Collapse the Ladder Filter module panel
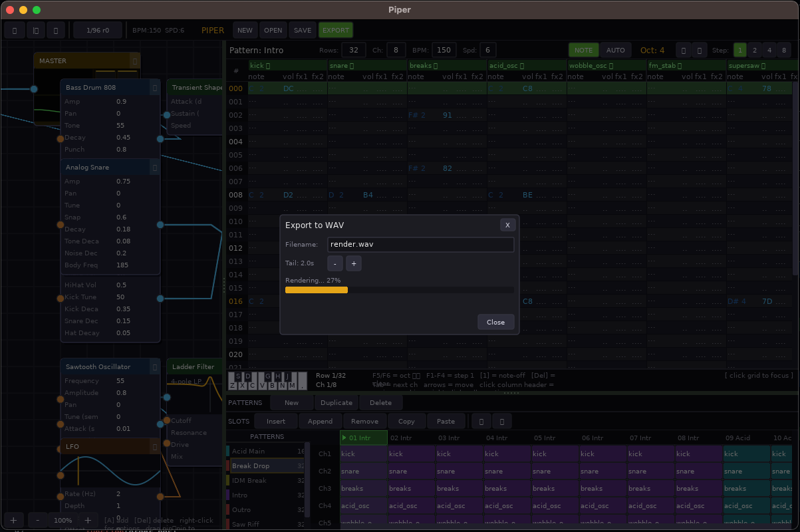 point(219,366)
